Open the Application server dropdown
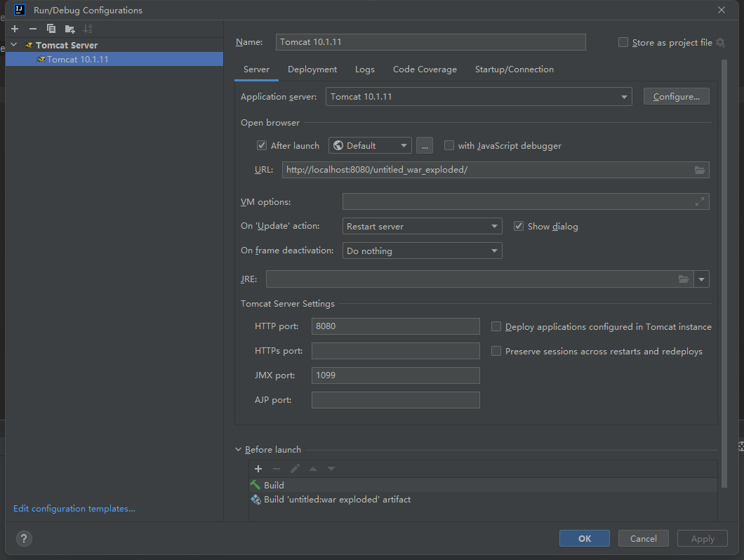The height and width of the screenshot is (560, 744). tap(624, 97)
